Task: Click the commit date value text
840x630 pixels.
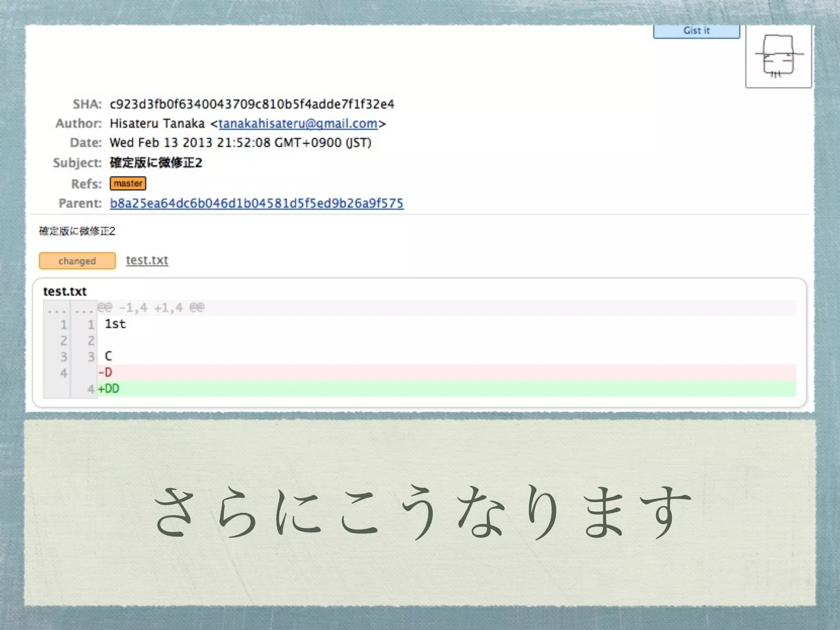Action: [x=240, y=143]
